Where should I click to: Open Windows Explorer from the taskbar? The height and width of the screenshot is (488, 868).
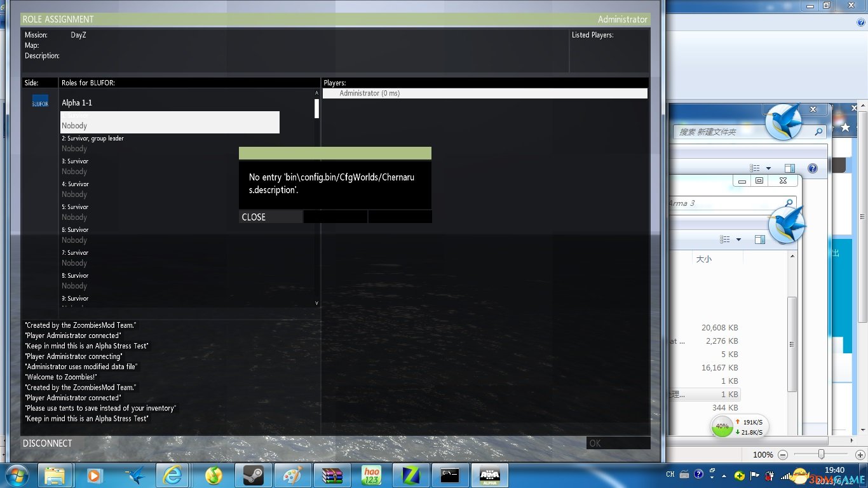click(x=55, y=475)
